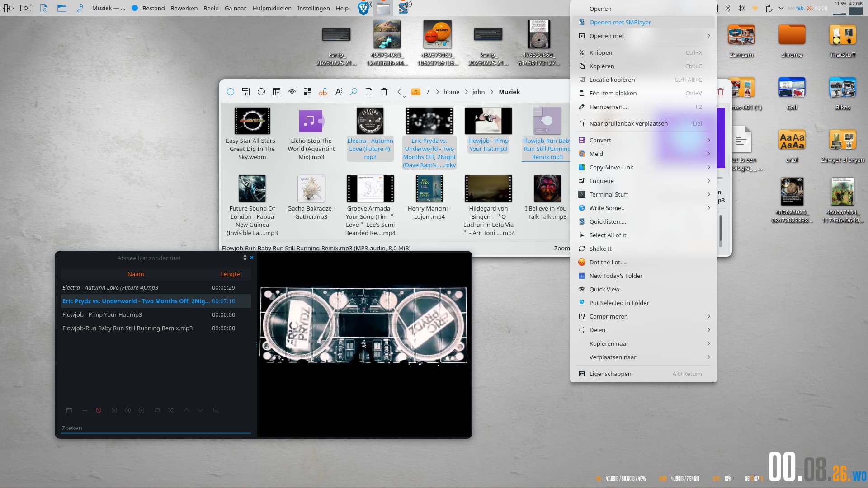Expand the 'Openen met' submenu
The width and height of the screenshot is (868, 488).
pos(643,36)
